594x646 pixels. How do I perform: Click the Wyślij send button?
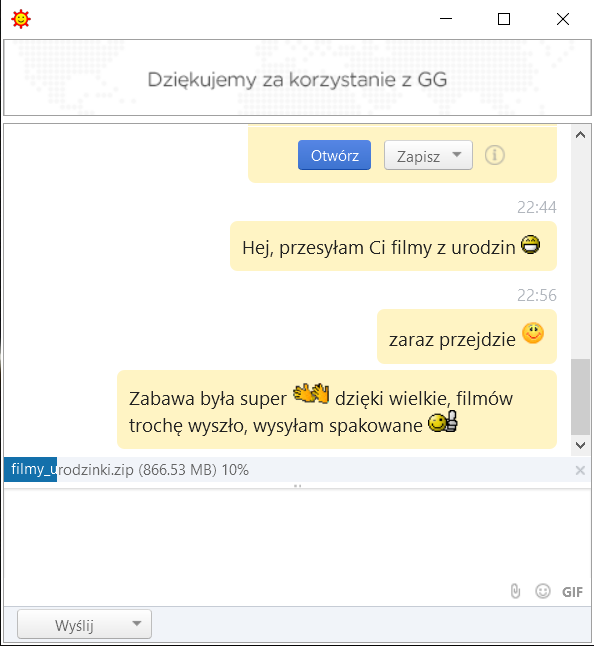click(74, 625)
